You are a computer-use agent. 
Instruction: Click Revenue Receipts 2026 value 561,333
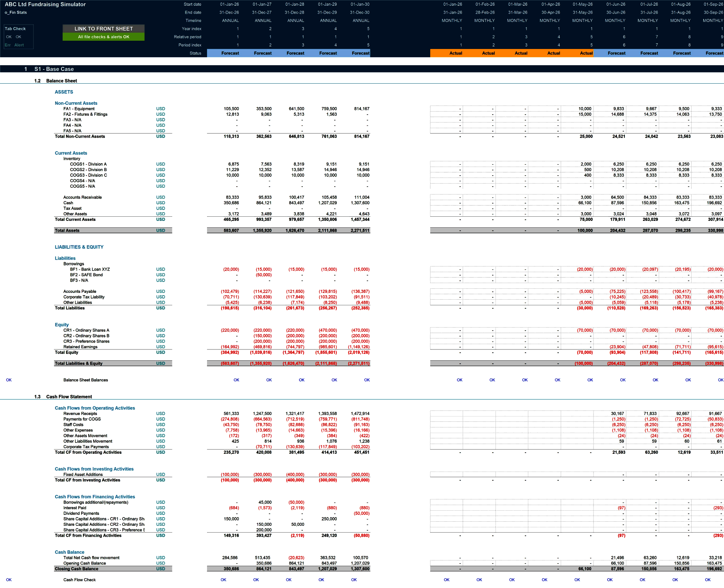tap(231, 413)
